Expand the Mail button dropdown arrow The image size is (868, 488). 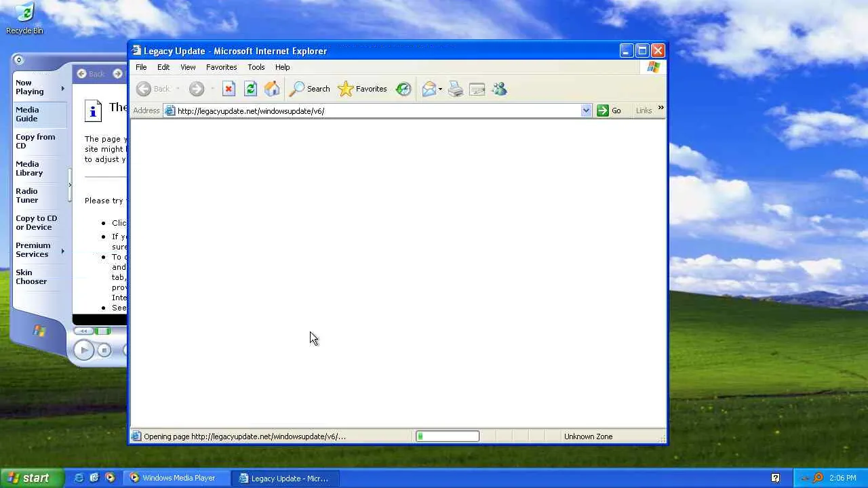tap(440, 89)
